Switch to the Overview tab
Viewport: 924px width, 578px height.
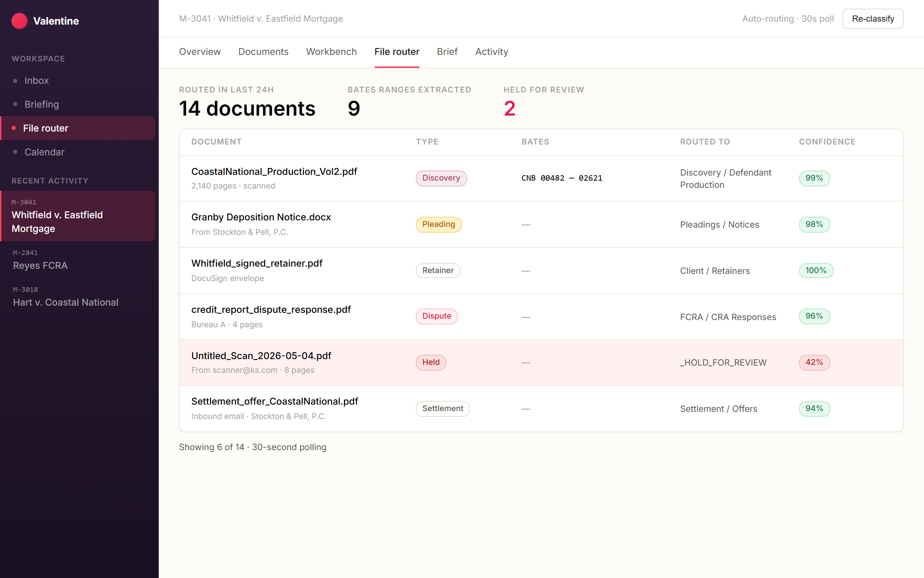200,52
